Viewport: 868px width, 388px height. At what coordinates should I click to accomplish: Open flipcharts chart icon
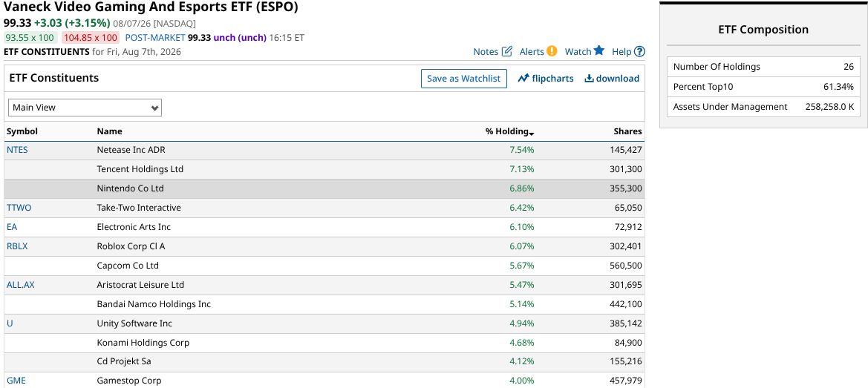pyautogui.click(x=523, y=79)
